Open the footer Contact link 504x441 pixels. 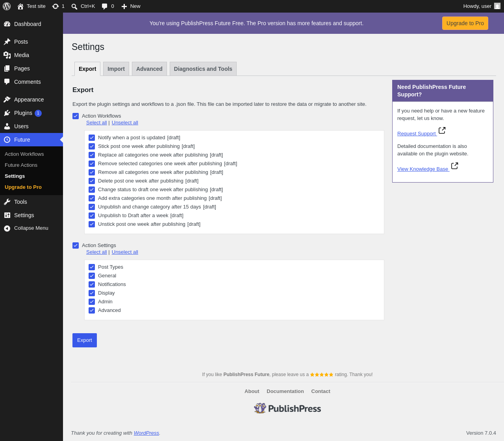pos(321,391)
